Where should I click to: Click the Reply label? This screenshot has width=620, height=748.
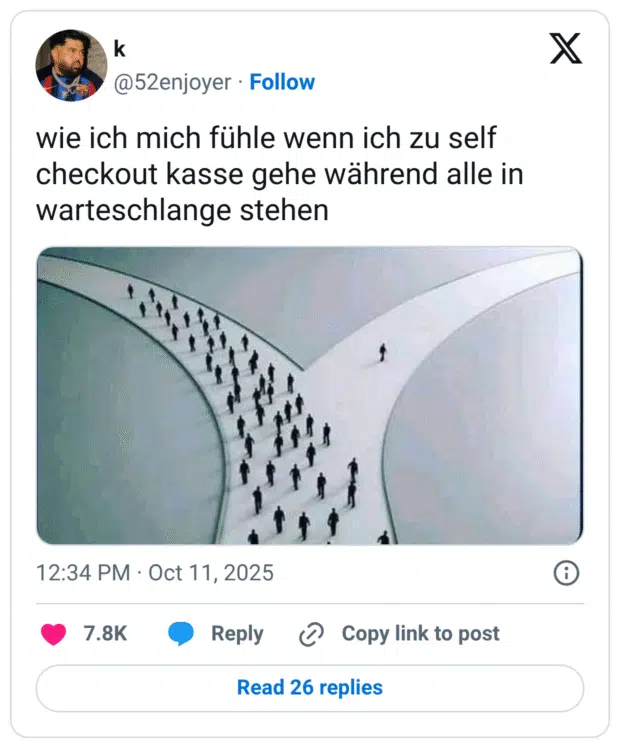[237, 634]
